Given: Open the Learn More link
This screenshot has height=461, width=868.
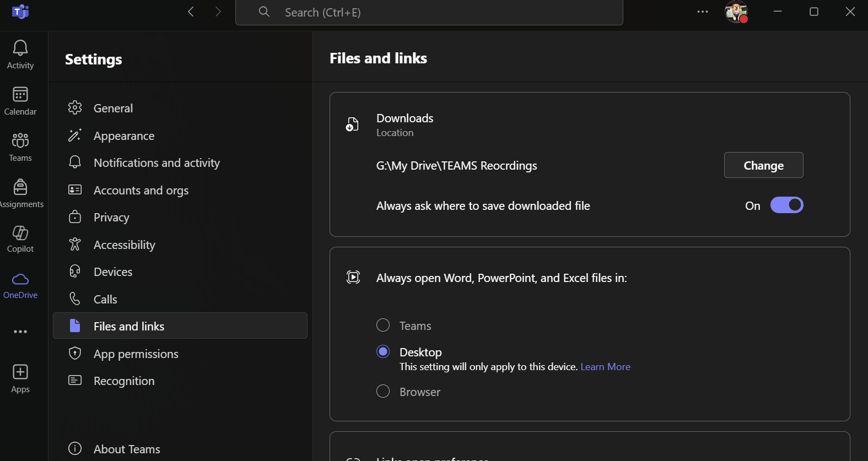Looking at the screenshot, I should coord(605,367).
